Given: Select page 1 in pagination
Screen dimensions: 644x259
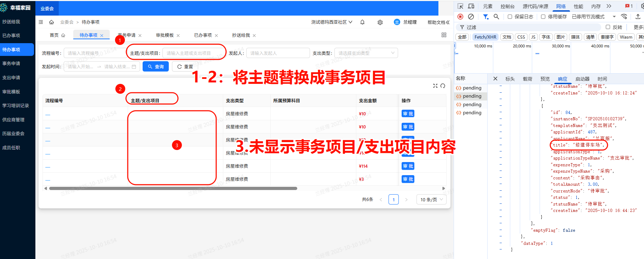Looking at the screenshot, I should [x=393, y=200].
